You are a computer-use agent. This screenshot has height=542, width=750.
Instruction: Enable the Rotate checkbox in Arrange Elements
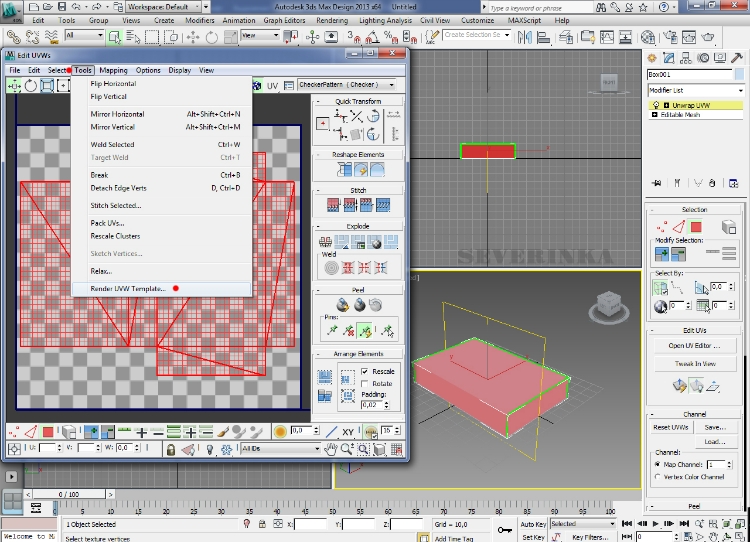point(365,384)
